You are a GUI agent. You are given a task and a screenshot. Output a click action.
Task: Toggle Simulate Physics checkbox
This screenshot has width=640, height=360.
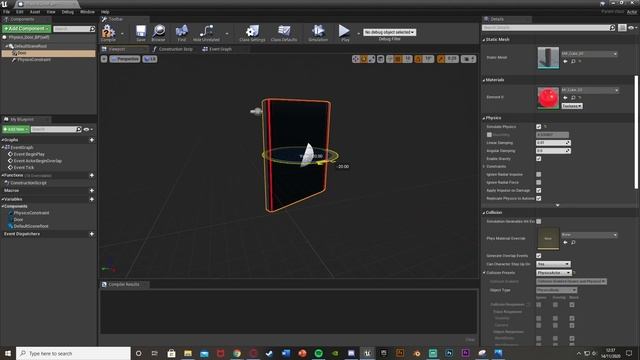coord(538,127)
